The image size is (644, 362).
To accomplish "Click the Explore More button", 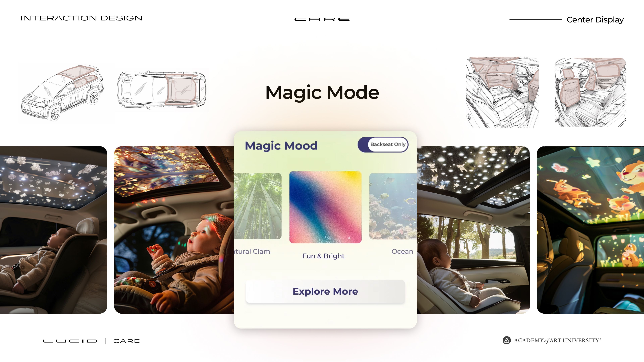I will click(325, 291).
